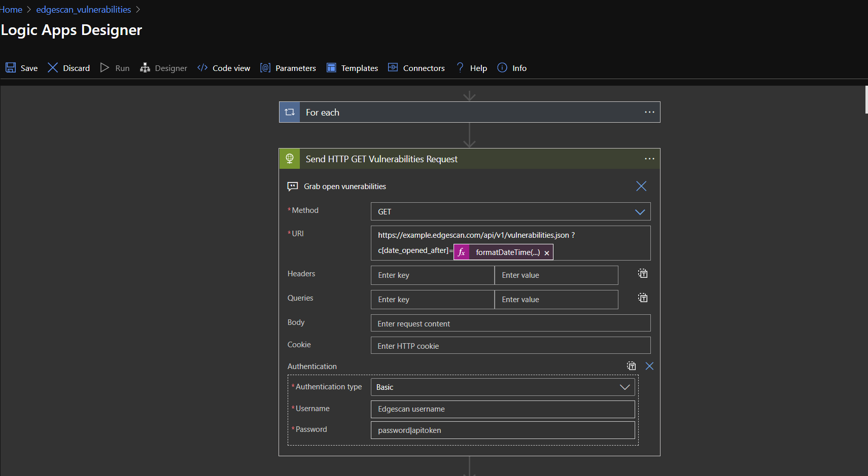Edit the 'Grab open vunerabilities' comment text
The width and height of the screenshot is (868, 476).
click(x=345, y=187)
